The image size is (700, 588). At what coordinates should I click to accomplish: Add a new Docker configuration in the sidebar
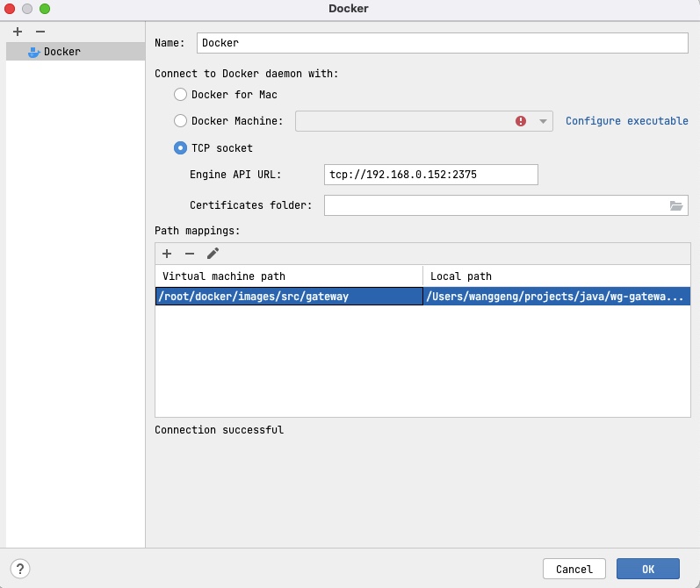pos(18,32)
